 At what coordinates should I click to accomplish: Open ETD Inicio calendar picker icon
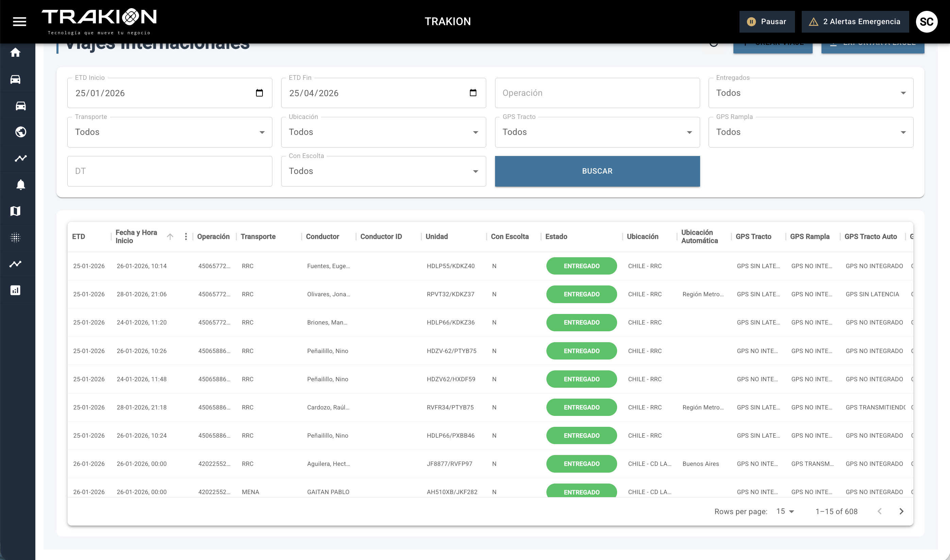(x=259, y=93)
